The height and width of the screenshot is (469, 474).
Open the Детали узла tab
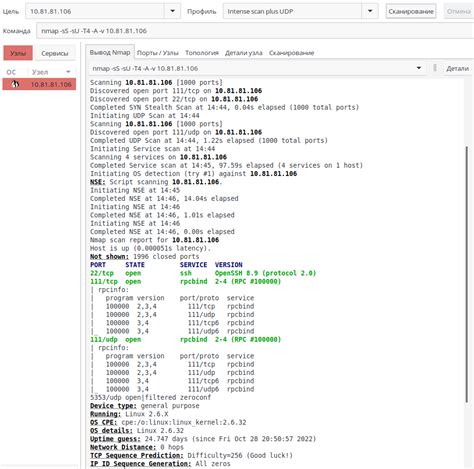point(243,53)
